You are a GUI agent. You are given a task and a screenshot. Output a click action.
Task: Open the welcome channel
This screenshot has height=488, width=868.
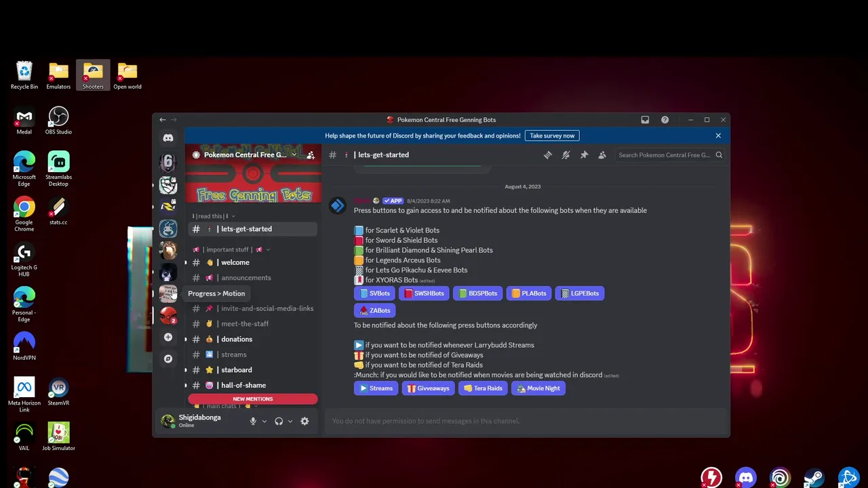(252, 262)
